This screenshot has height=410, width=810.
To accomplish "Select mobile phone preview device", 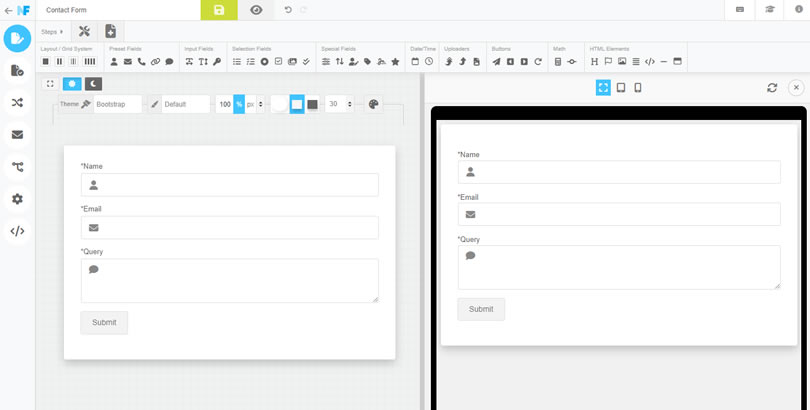I will coord(638,87).
